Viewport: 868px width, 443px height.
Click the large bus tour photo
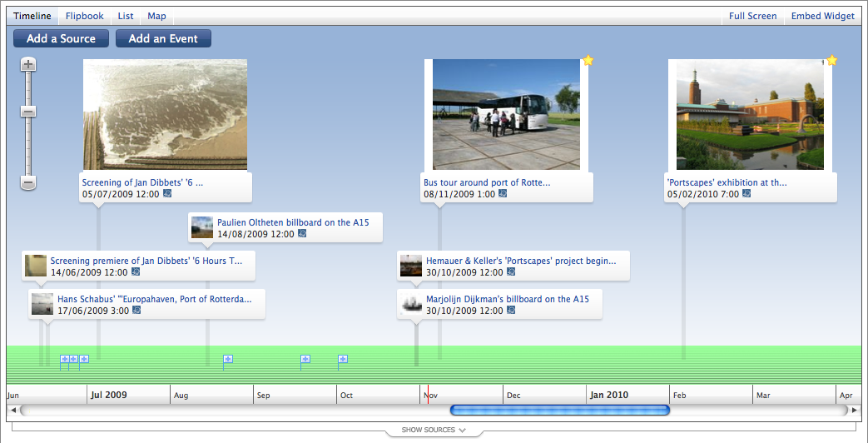(x=507, y=115)
